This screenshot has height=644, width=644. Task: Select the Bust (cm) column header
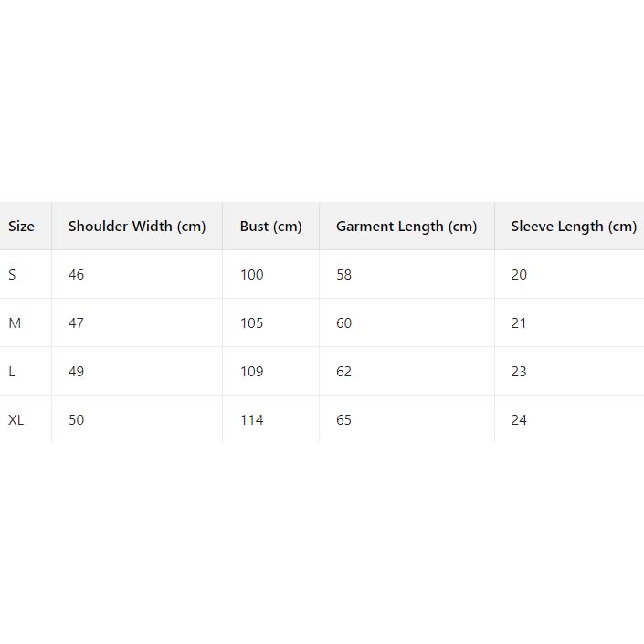(x=270, y=227)
